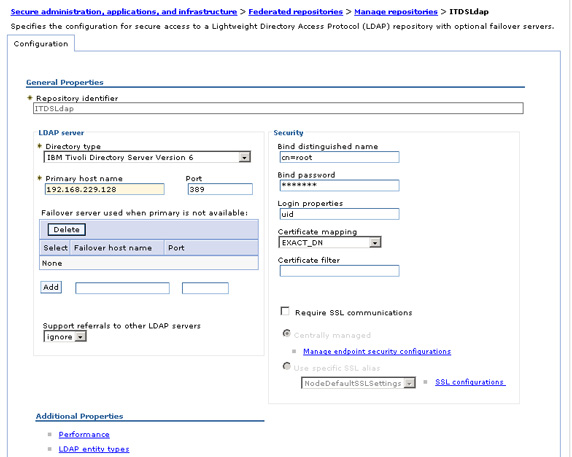Click the Bind distinguished name field

(339, 157)
